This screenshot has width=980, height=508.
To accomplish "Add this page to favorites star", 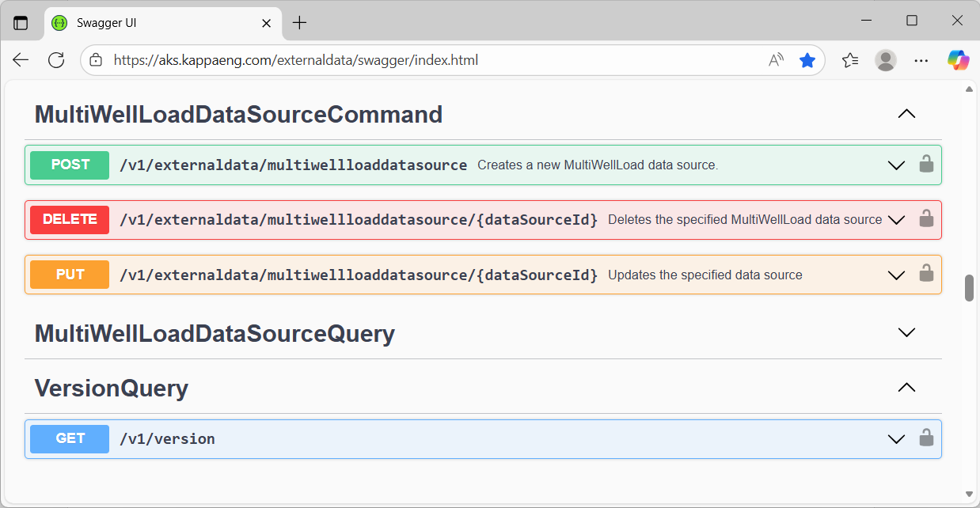I will click(807, 60).
